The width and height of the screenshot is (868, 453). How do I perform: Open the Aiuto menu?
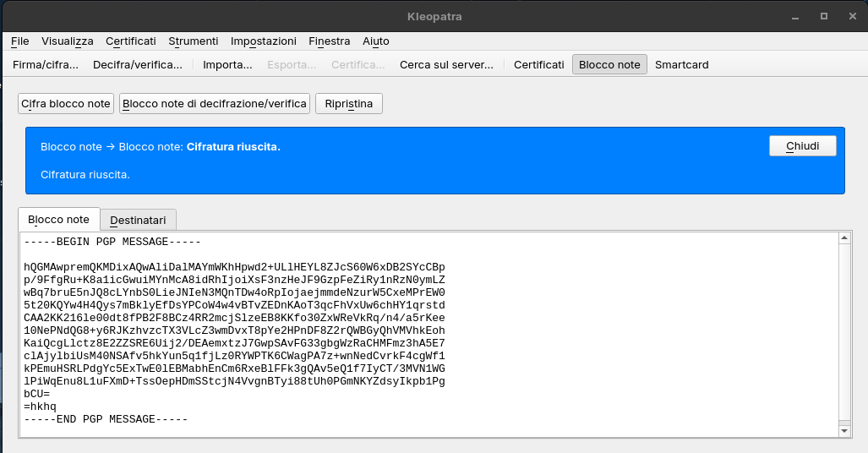(x=376, y=41)
